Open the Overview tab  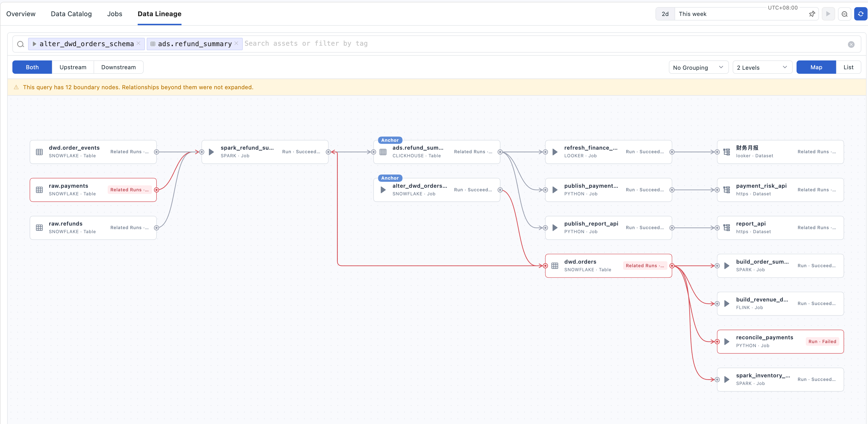pyautogui.click(x=21, y=14)
